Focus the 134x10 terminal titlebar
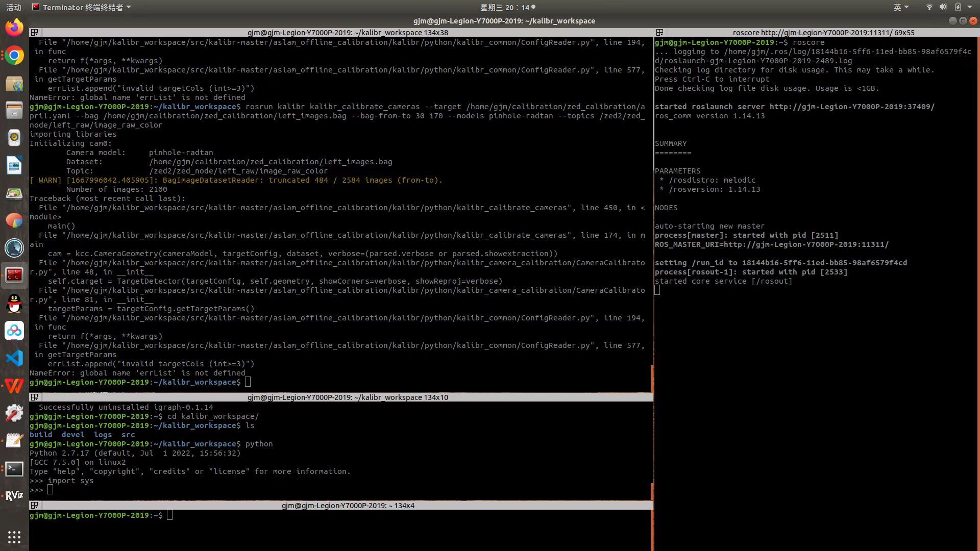 [347, 397]
